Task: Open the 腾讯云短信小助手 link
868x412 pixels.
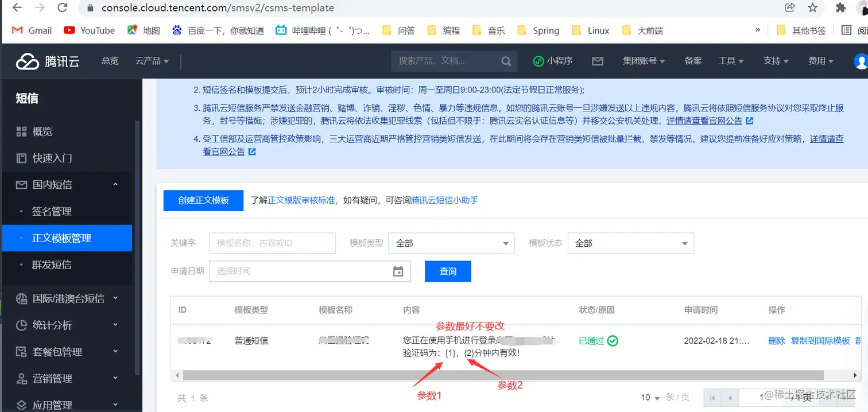Action: click(444, 200)
